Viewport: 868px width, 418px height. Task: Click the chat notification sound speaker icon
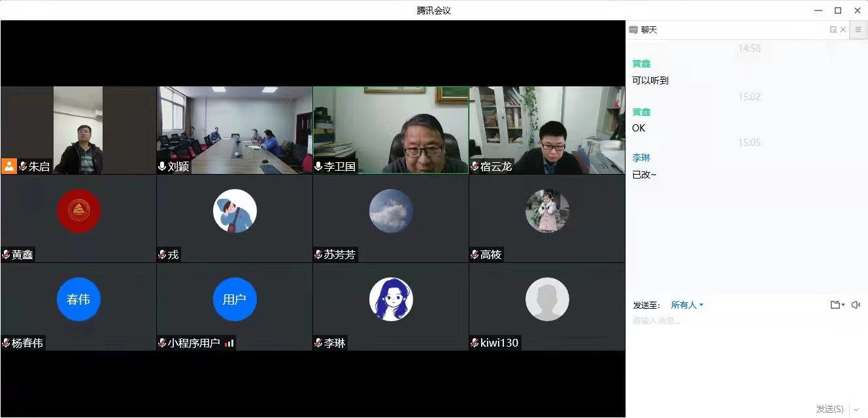click(856, 305)
